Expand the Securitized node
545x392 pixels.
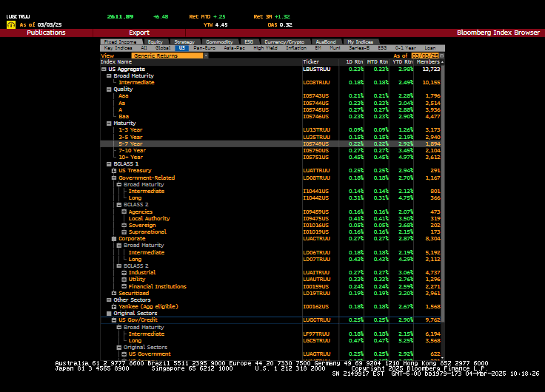tap(113, 293)
